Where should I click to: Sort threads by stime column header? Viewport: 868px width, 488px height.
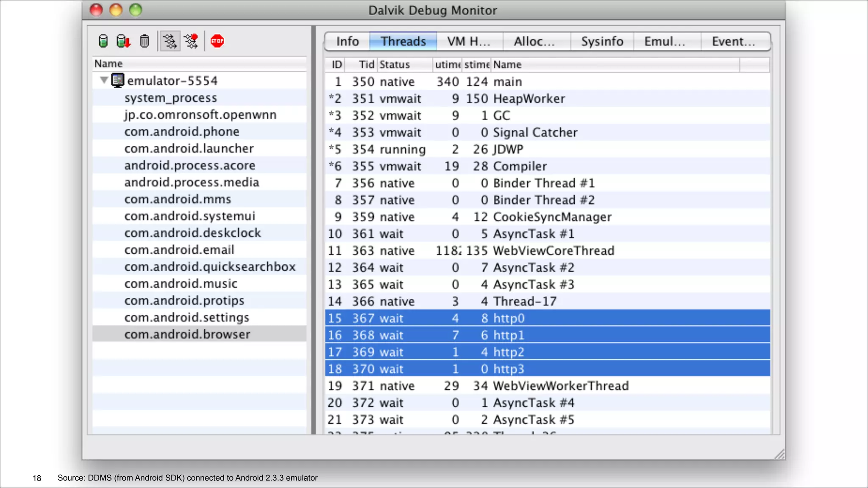(476, 64)
